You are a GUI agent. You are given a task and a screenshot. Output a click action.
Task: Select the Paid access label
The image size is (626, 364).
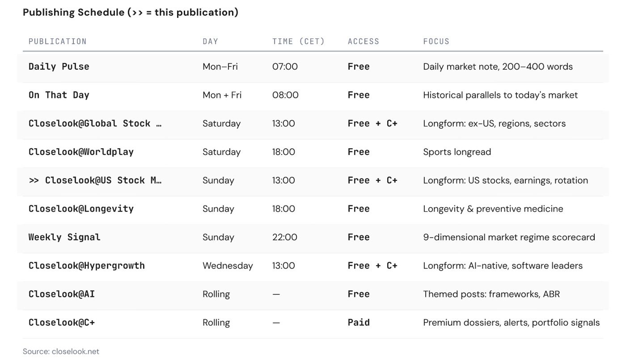pos(359,322)
